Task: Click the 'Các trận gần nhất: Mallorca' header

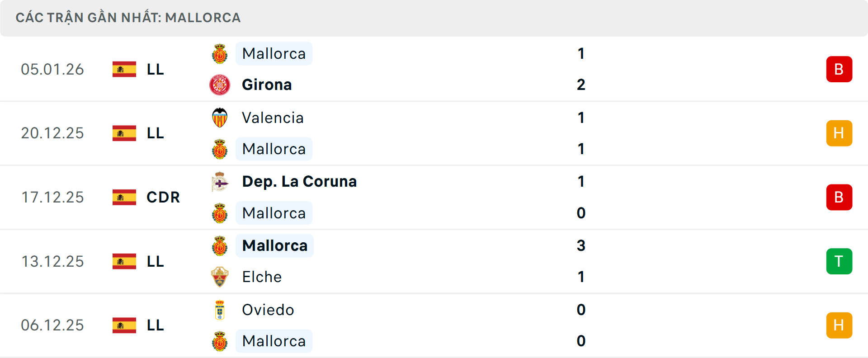Action: point(128,18)
